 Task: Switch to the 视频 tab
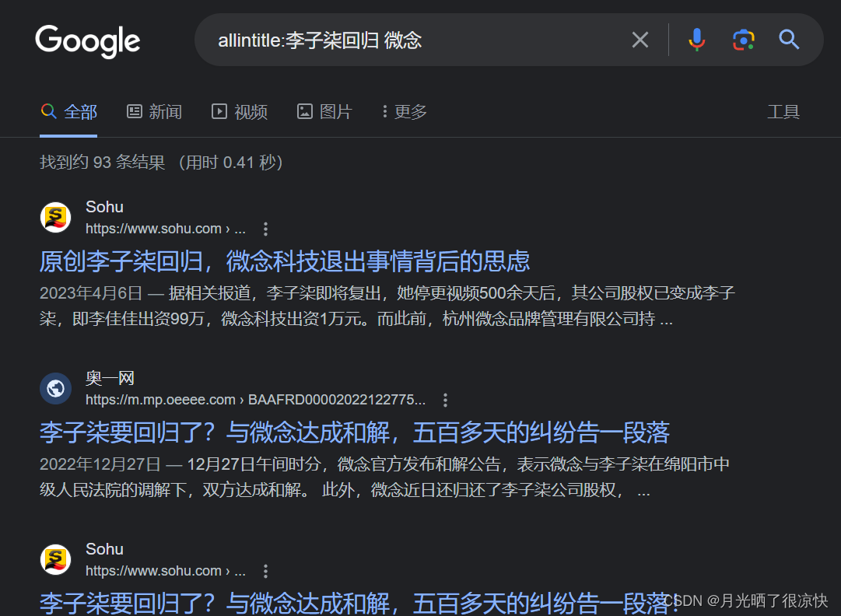pyautogui.click(x=239, y=112)
